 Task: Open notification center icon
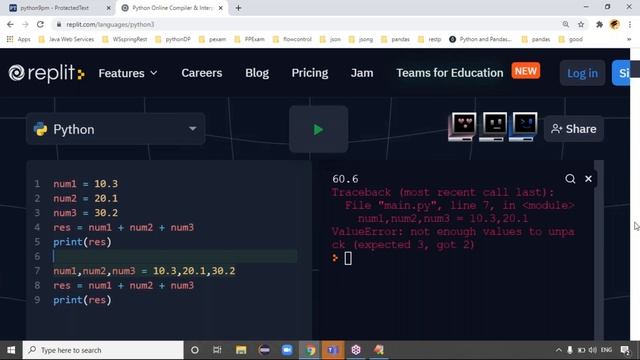point(624,350)
